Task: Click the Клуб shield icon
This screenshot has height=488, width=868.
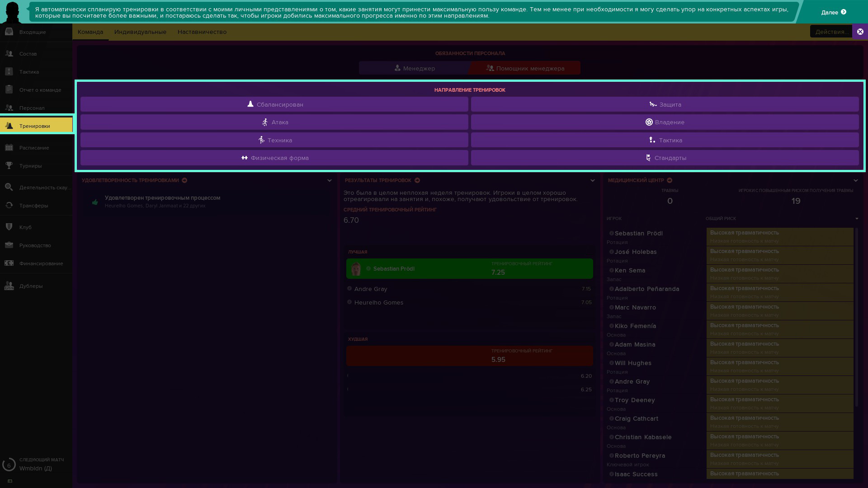Action: coord(9,227)
